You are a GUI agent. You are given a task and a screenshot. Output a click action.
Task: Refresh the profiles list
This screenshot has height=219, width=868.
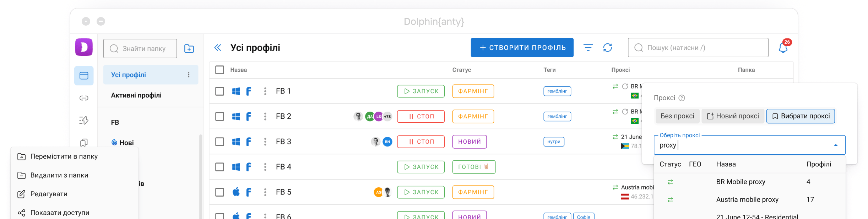[x=608, y=48]
